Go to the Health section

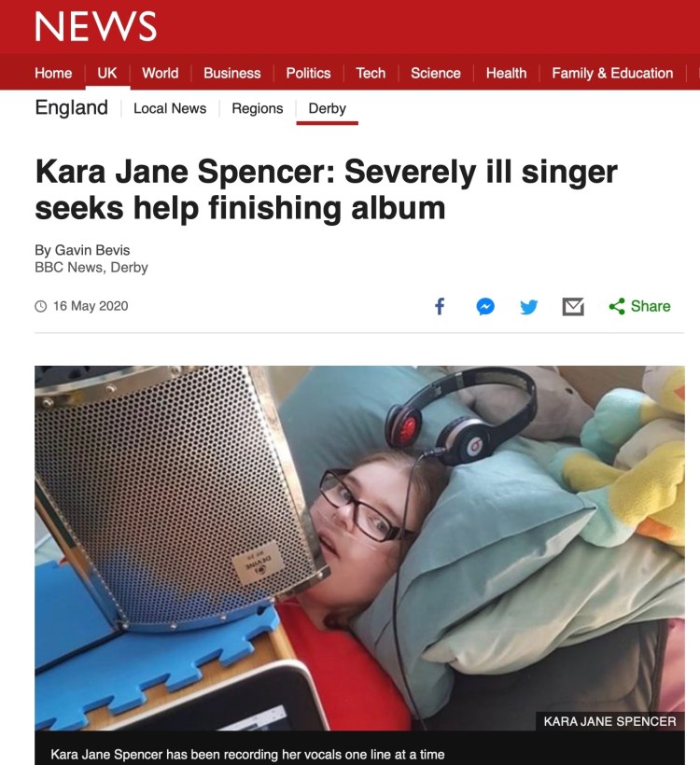click(x=506, y=73)
